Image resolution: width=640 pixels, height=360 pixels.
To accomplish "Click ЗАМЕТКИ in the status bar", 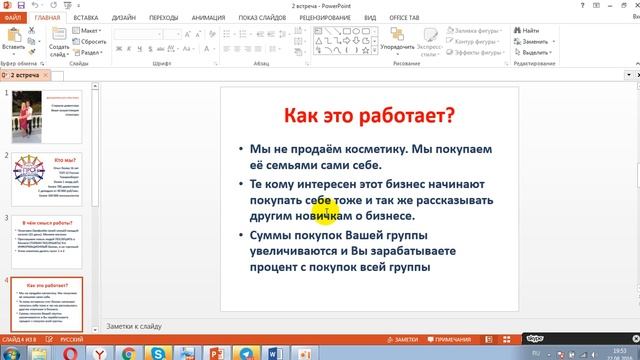I will coord(402,340).
